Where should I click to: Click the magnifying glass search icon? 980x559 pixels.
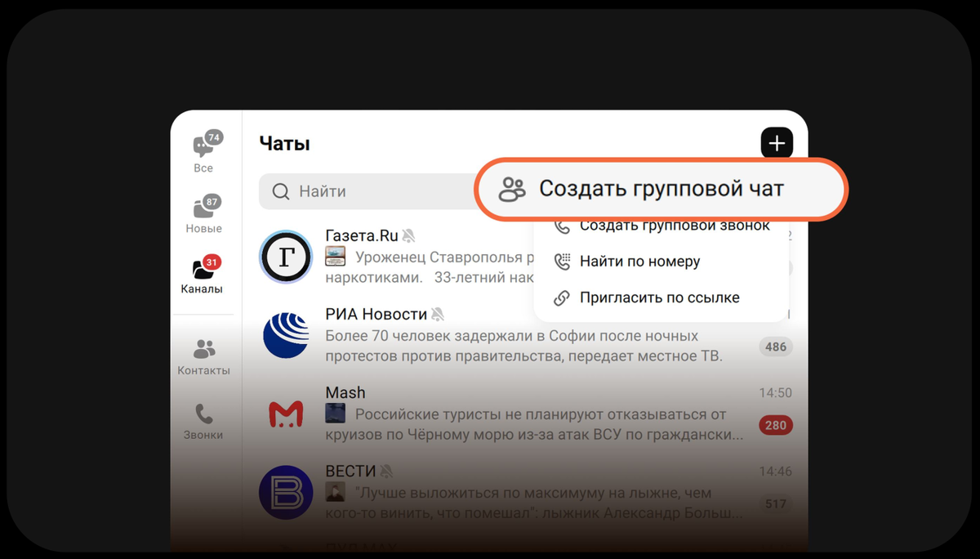point(280,191)
